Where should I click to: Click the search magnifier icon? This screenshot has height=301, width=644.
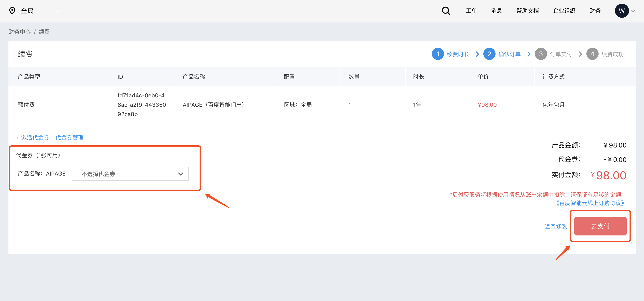pyautogui.click(x=446, y=11)
